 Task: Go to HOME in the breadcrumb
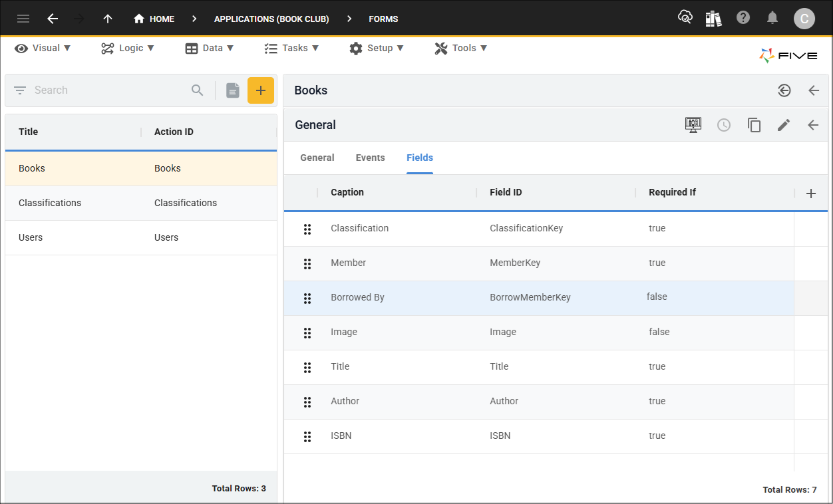click(x=154, y=19)
